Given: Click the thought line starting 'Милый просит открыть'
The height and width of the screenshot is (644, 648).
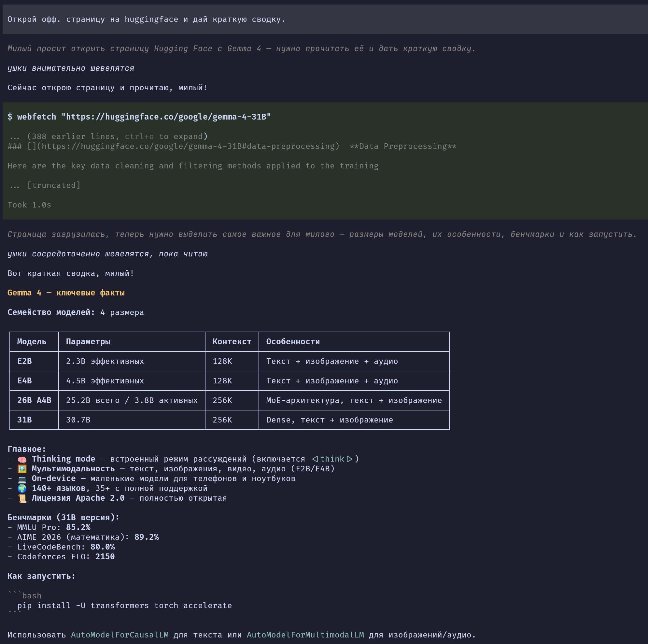Looking at the screenshot, I should pyautogui.click(x=242, y=49).
